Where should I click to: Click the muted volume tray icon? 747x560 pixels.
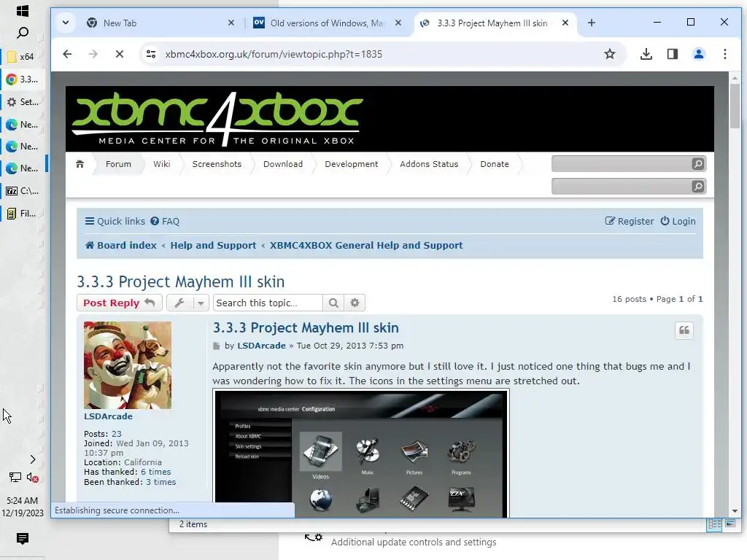pyautogui.click(x=32, y=477)
